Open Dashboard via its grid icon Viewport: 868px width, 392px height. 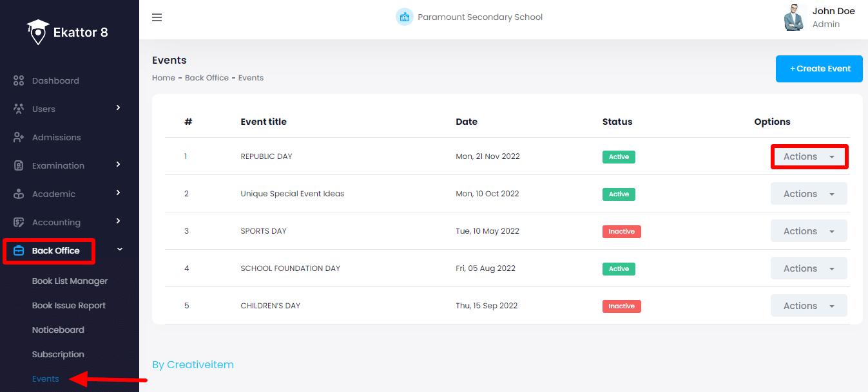pyautogui.click(x=19, y=81)
